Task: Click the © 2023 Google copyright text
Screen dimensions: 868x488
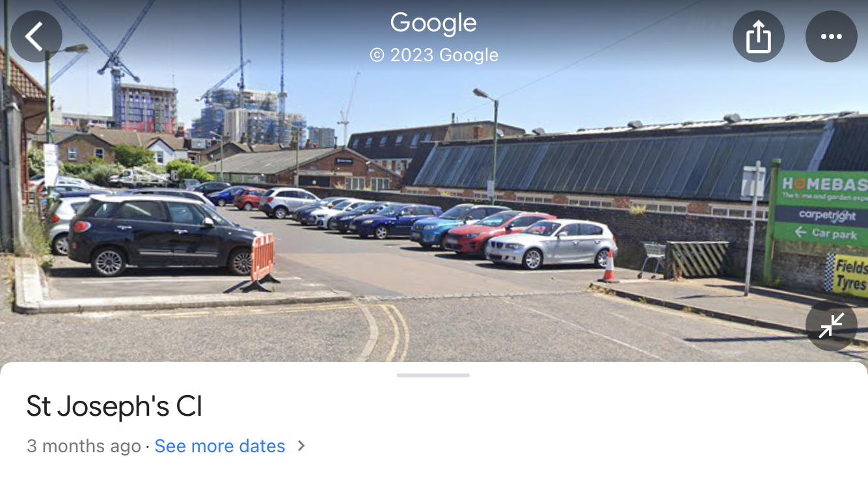Action: tap(434, 55)
